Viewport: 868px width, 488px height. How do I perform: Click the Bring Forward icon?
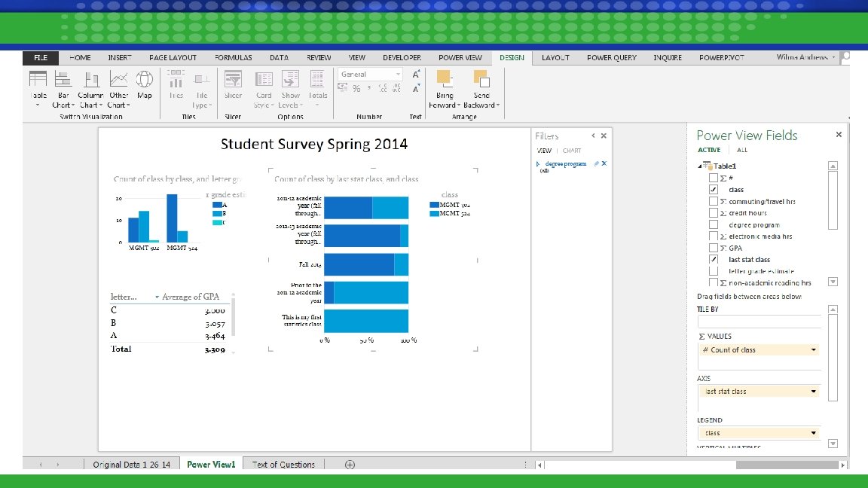pos(444,78)
